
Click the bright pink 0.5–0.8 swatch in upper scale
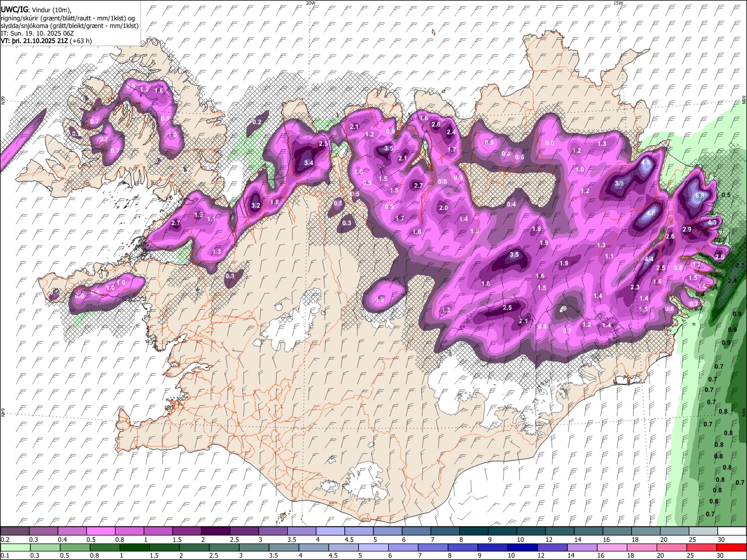[x=101, y=531]
